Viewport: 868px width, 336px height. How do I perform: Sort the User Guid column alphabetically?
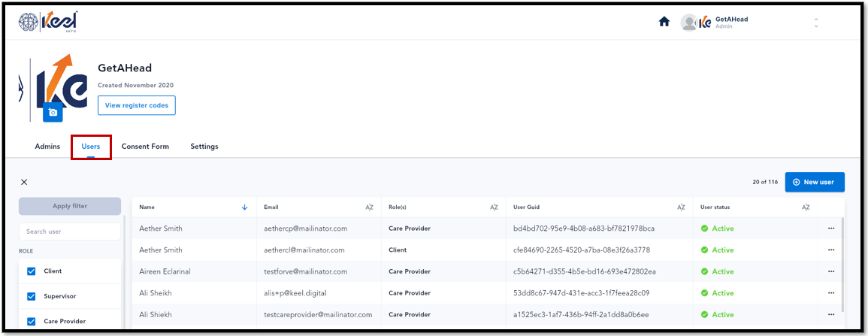(x=681, y=207)
